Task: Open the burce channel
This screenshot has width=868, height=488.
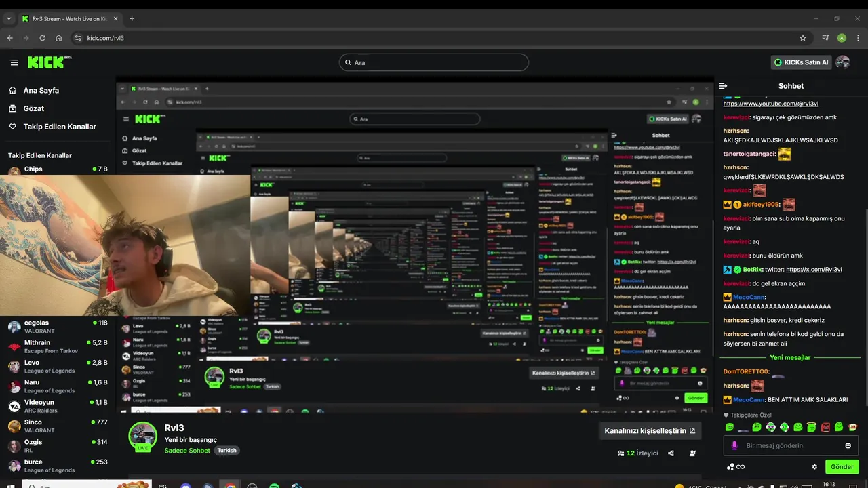Action: click(x=58, y=466)
